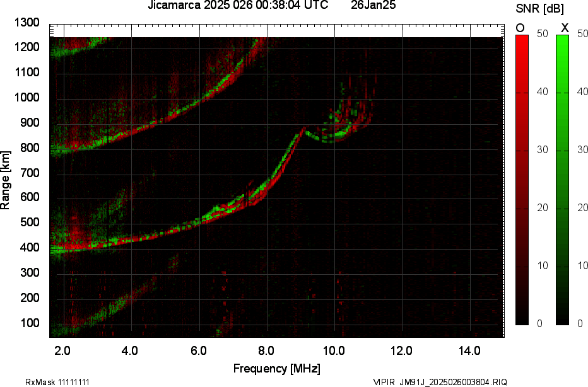Image resolution: width=588 pixels, height=387 pixels.
Task: Click the 900 range tick label
Action: tap(30, 122)
